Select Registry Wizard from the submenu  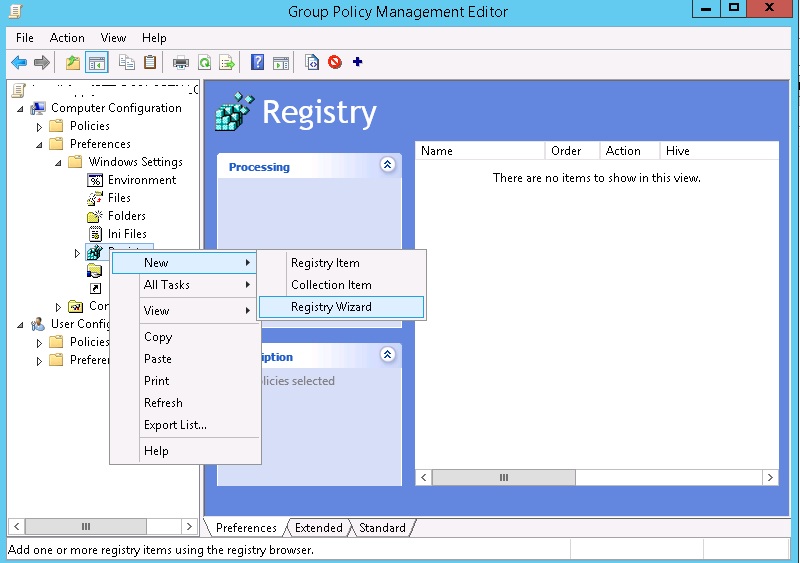pos(331,307)
